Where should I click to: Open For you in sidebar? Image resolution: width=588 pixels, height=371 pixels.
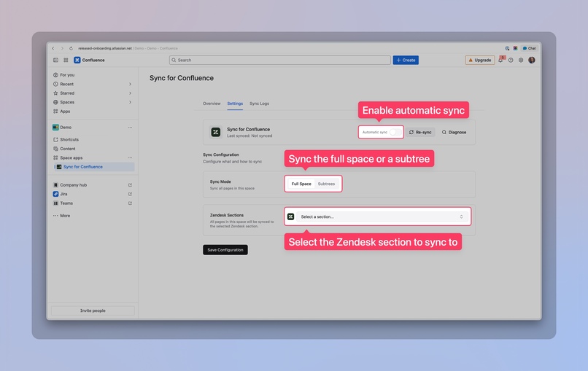click(x=67, y=75)
